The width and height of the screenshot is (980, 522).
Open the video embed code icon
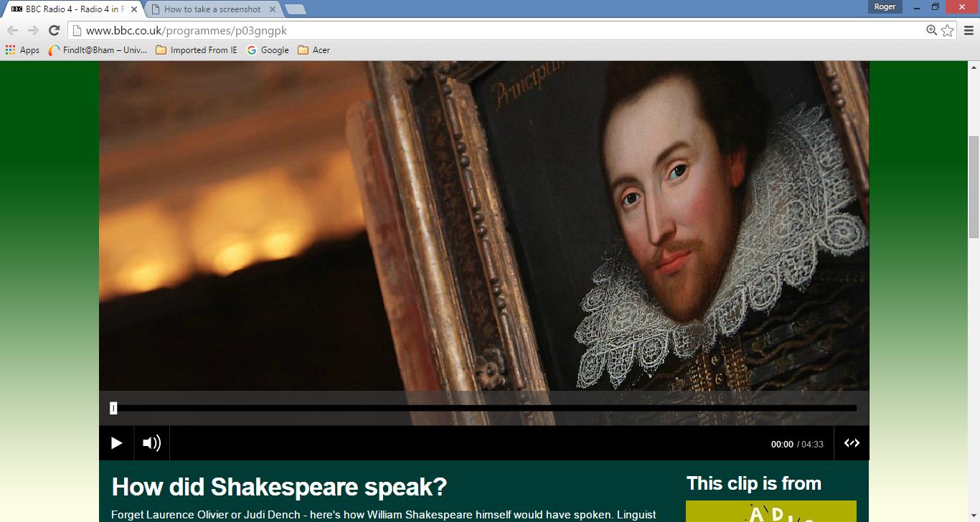852,443
